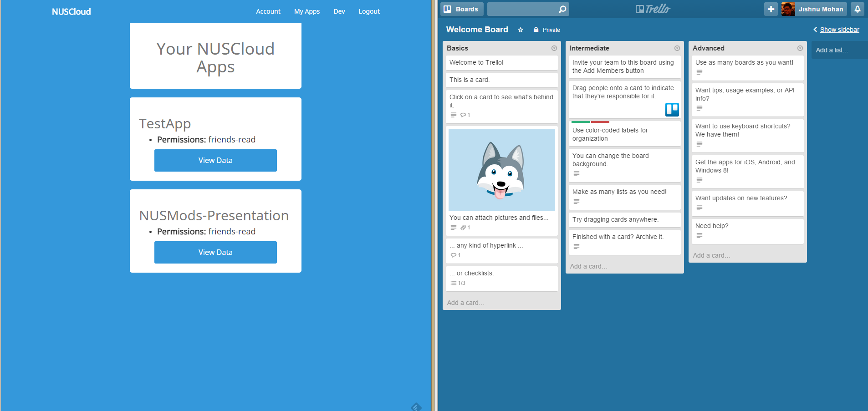Click description icon on change board background card
Viewport: 868px width, 411px height.
[576, 174]
